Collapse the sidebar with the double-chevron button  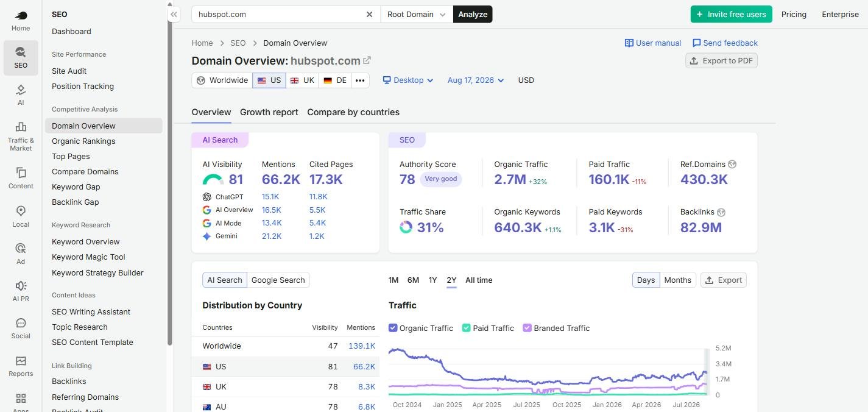(174, 14)
